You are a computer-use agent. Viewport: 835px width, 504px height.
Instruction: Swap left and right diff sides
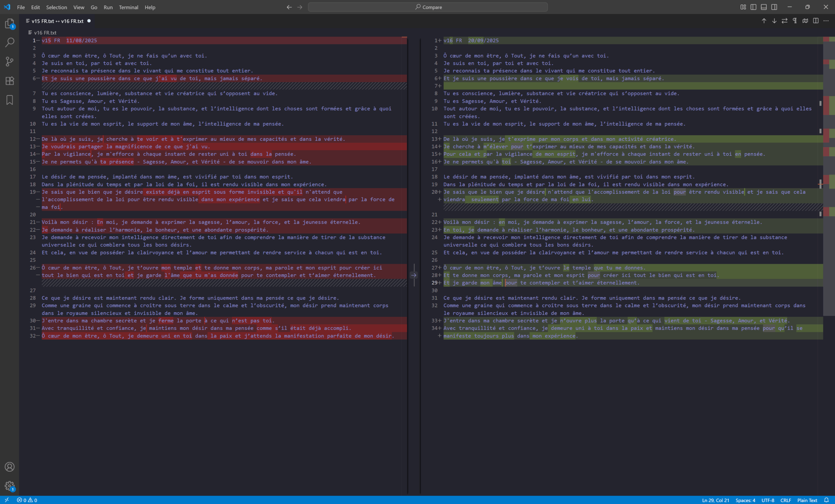tap(784, 21)
